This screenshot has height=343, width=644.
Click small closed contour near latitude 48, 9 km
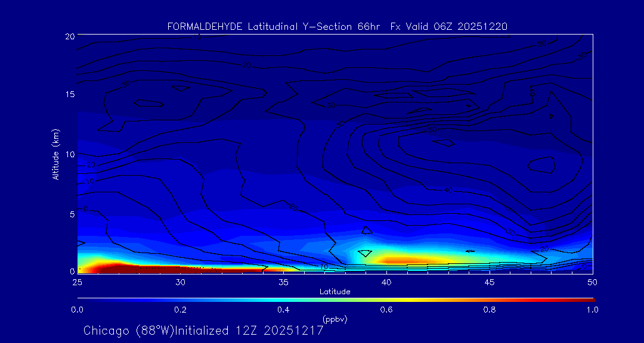(x=541, y=165)
